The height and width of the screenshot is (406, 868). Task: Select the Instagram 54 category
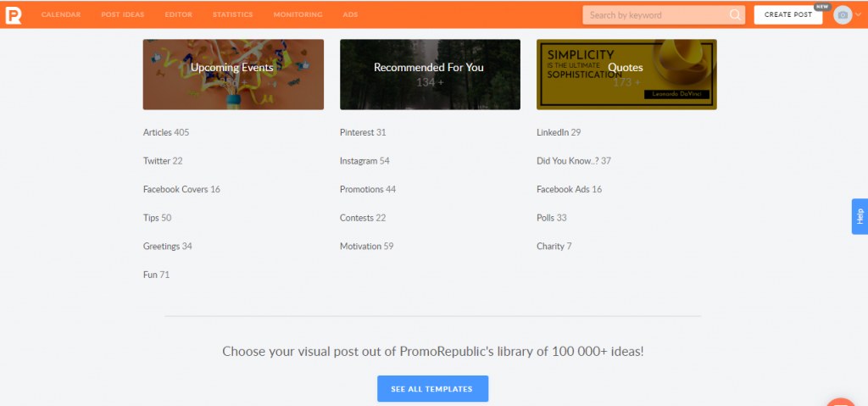364,161
